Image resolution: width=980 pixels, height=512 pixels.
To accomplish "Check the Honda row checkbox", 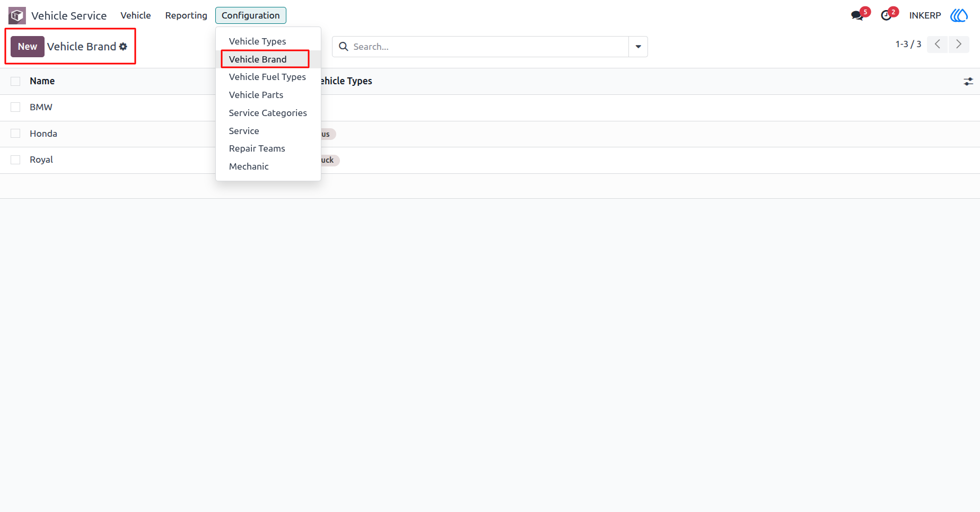I will (x=15, y=134).
